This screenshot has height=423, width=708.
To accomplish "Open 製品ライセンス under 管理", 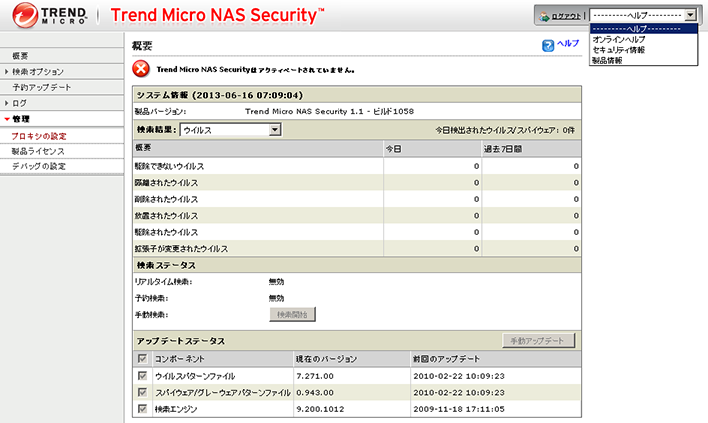I will click(38, 151).
